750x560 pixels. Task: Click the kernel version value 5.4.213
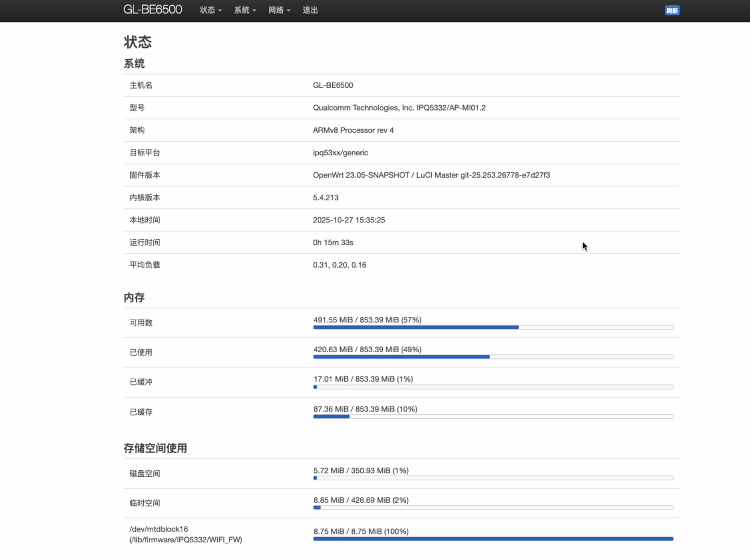pos(326,197)
